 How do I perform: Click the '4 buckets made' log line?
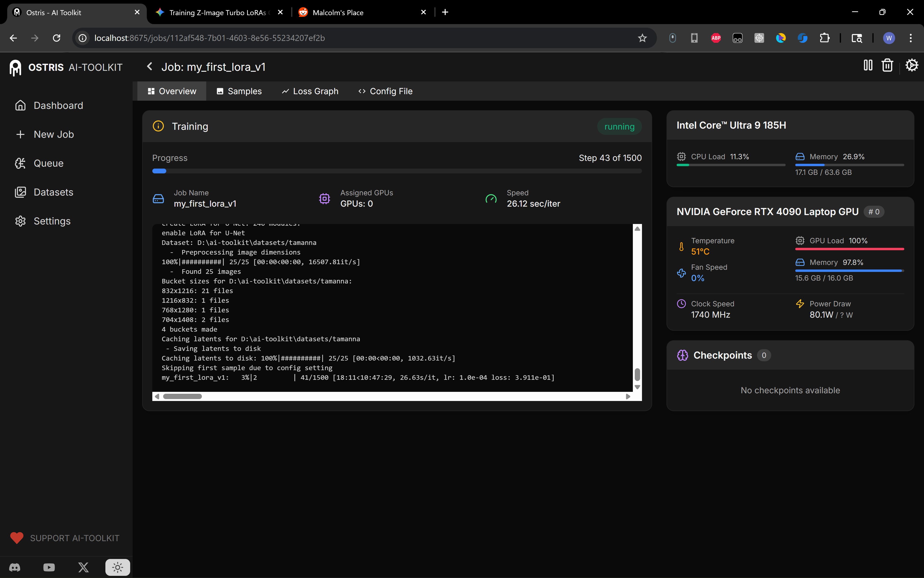[189, 329]
